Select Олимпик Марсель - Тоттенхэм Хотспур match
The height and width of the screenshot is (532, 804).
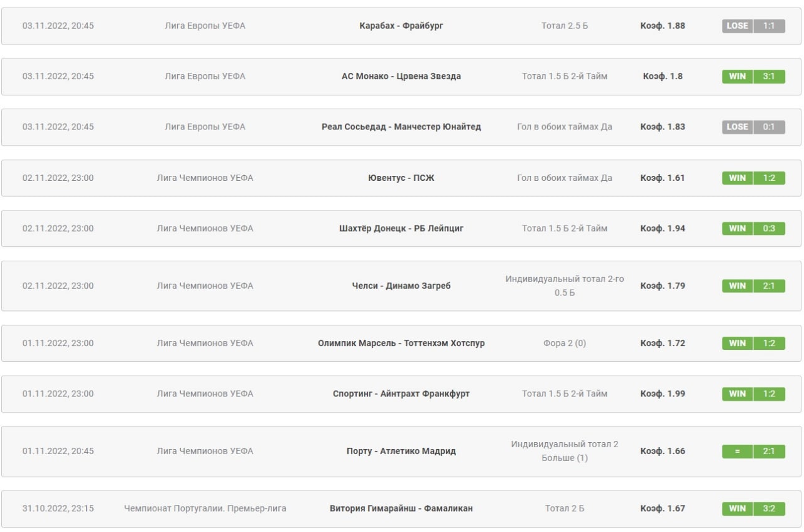tap(401, 343)
